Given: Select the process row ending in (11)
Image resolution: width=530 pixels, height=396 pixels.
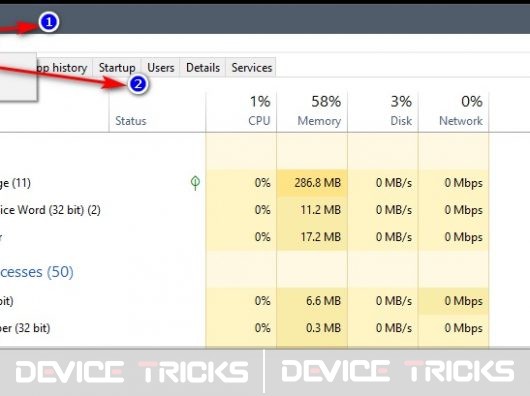Looking at the screenshot, I should click(x=244, y=183).
